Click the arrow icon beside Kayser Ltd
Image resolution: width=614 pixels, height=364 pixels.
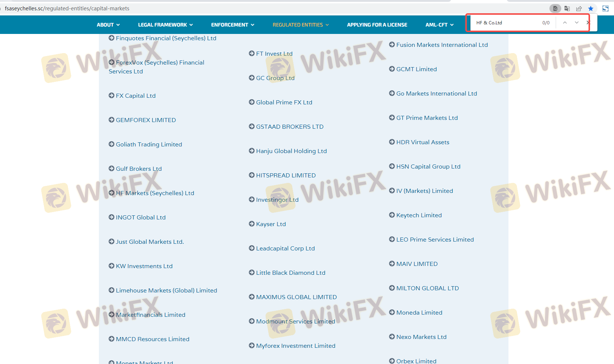(252, 224)
